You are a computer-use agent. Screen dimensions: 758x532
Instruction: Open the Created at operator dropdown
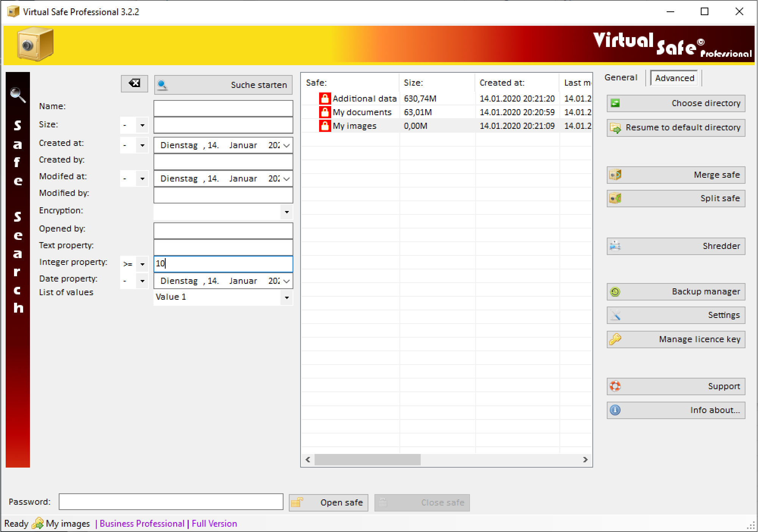pos(143,146)
